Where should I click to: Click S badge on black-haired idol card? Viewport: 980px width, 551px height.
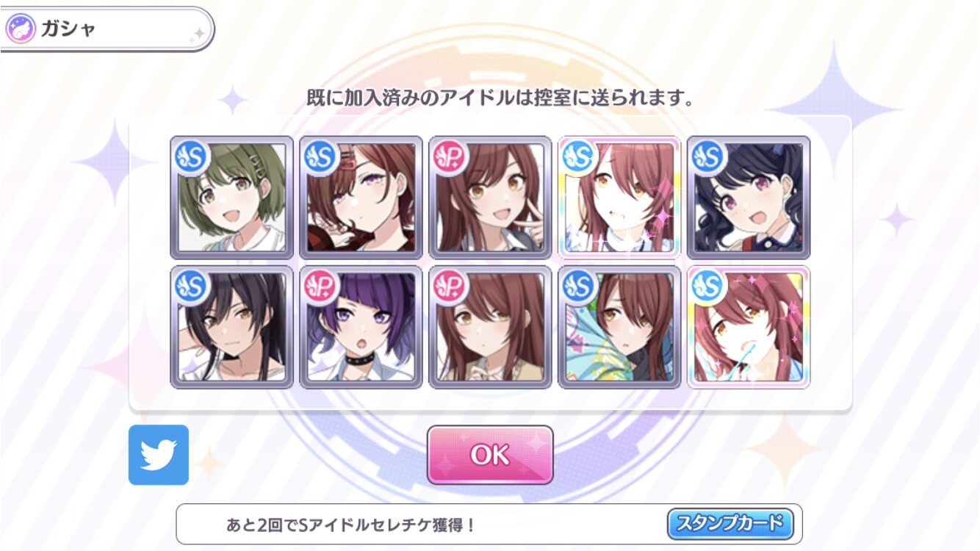click(x=192, y=287)
